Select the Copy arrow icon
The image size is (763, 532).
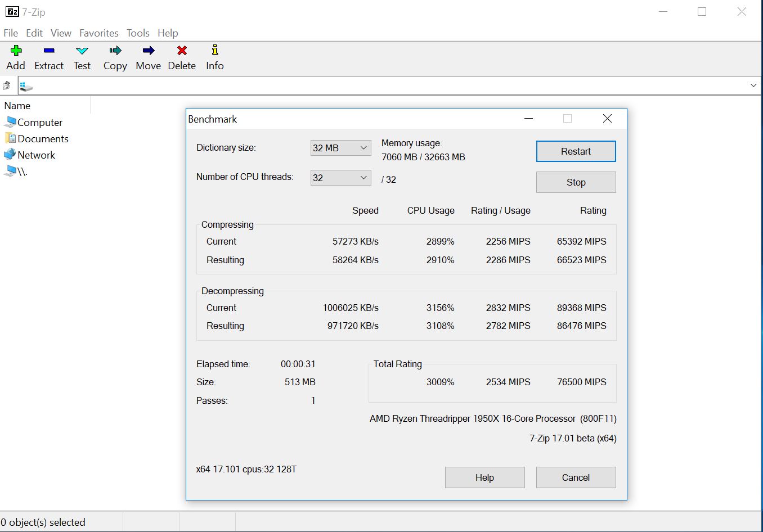tap(115, 51)
